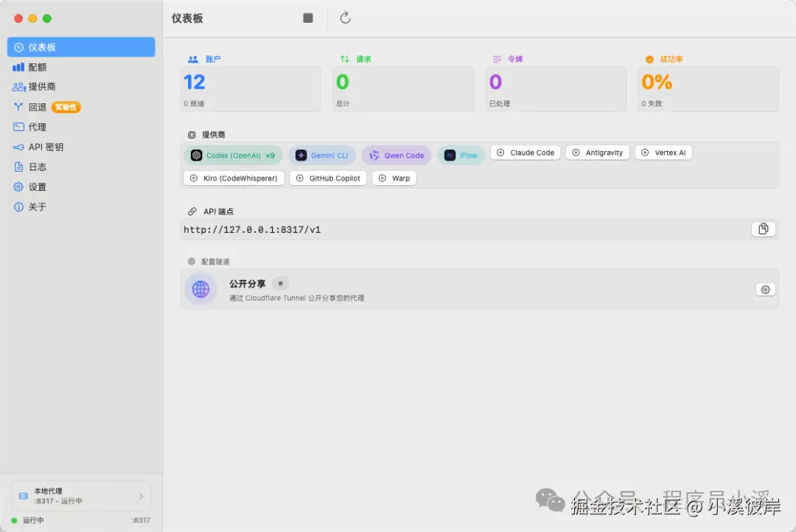Open Cloudflare tunnel settings gear
796x532 pixels.
point(766,290)
